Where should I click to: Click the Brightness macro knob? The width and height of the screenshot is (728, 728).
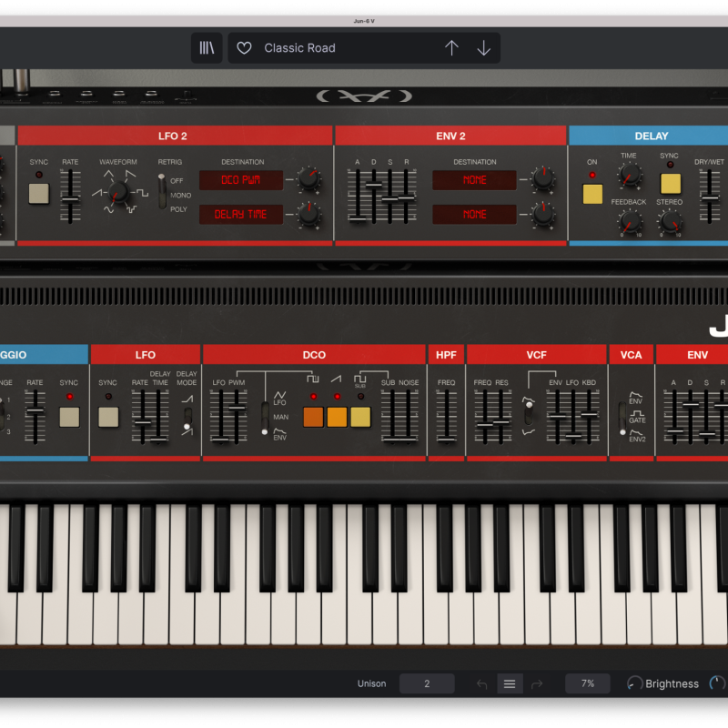[x=634, y=683]
